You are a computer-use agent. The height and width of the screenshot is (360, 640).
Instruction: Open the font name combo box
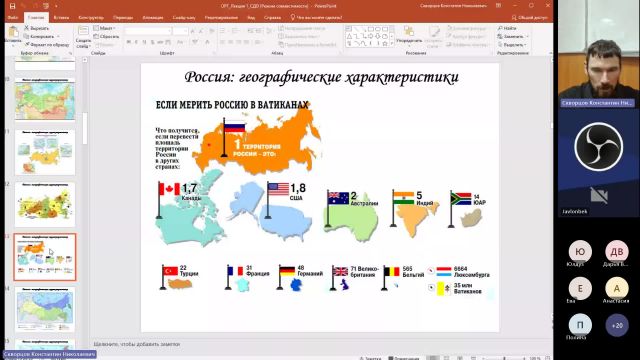click(148, 31)
